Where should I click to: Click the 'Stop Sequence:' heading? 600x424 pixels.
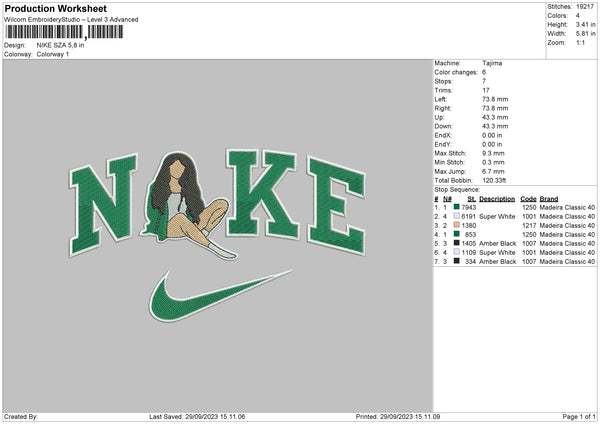(x=457, y=190)
